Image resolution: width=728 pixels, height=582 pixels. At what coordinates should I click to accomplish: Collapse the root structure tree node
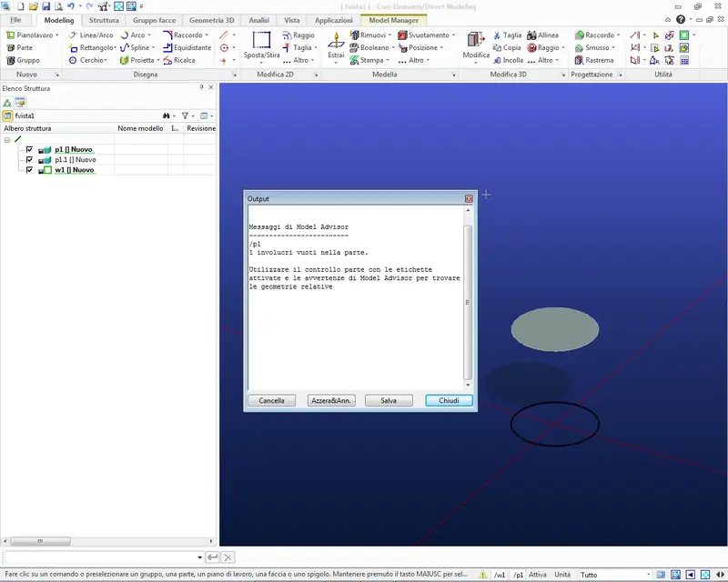pyautogui.click(x=7, y=140)
